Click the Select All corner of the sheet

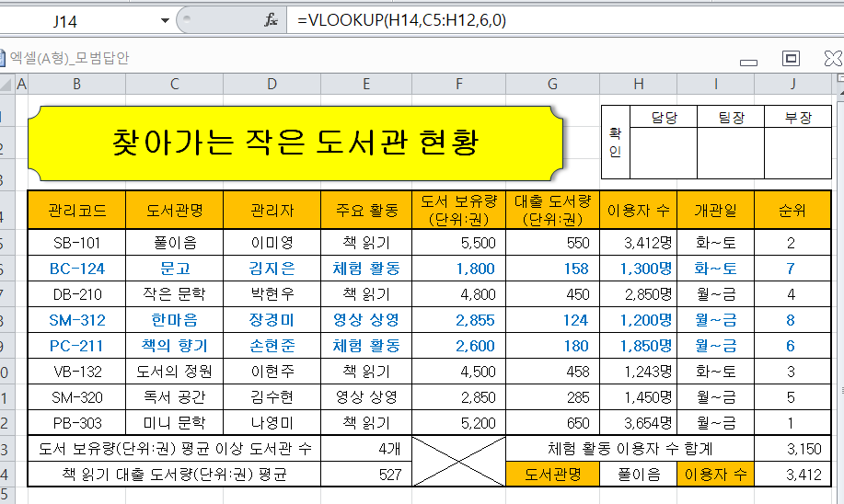pyautogui.click(x=6, y=85)
